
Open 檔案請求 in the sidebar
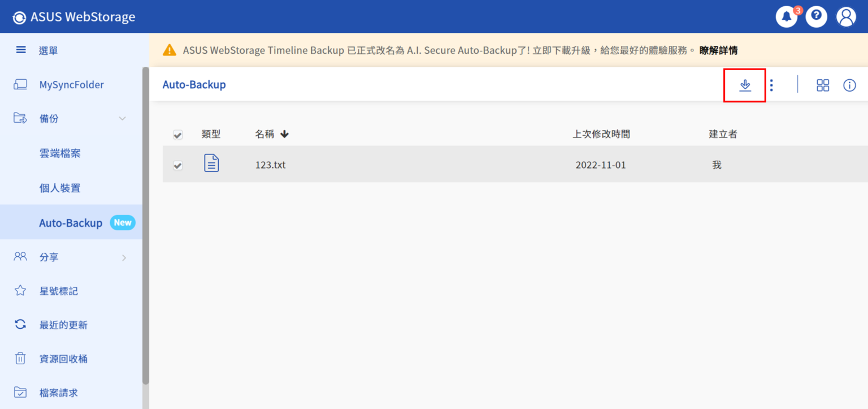58,393
